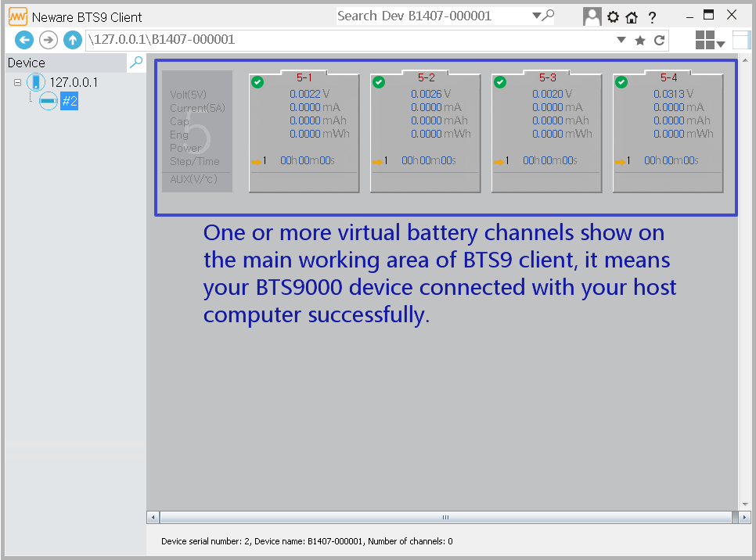
Task: Click the orange step arrow on channel 5-2
Action: [377, 162]
